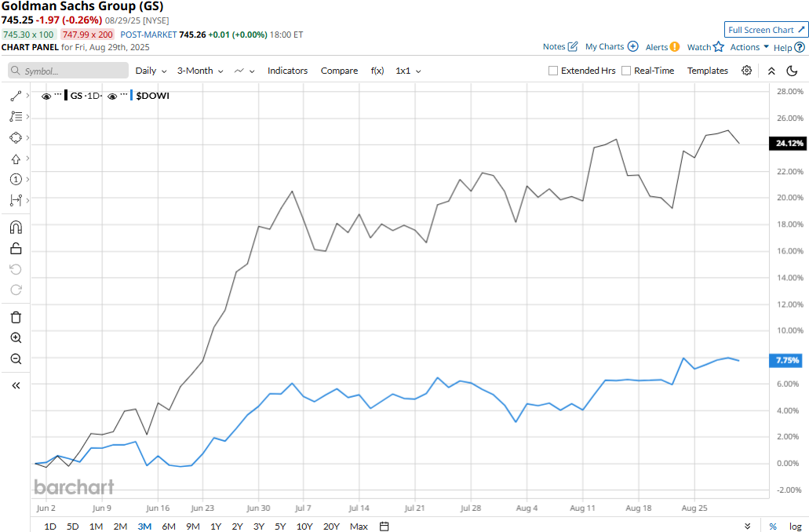Viewport: 809px width, 532px height.
Task: Toggle log scale mode
Action: tap(795, 527)
